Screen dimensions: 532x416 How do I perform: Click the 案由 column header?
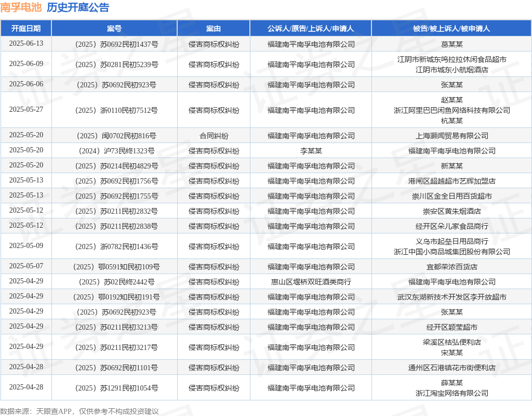pyautogui.click(x=214, y=29)
